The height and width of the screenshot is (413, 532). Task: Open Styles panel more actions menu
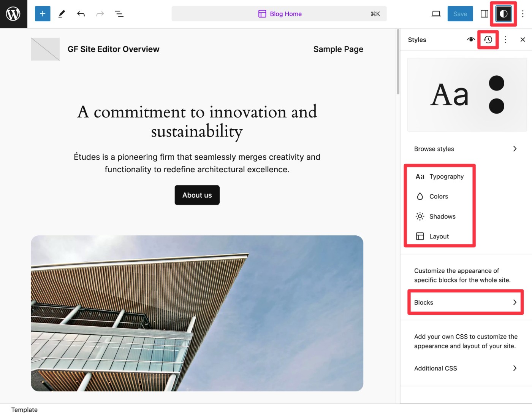(505, 40)
